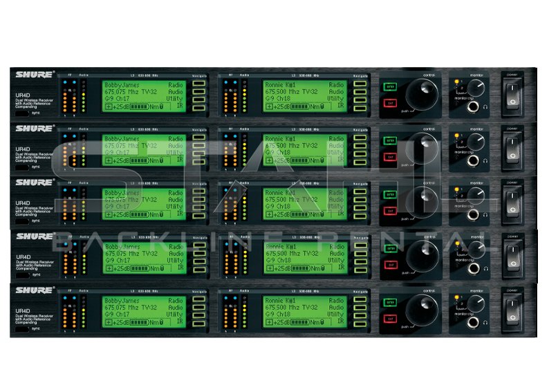Click headphone jack on the top receiver
The width and height of the screenshot is (549, 392).
coord(473,106)
